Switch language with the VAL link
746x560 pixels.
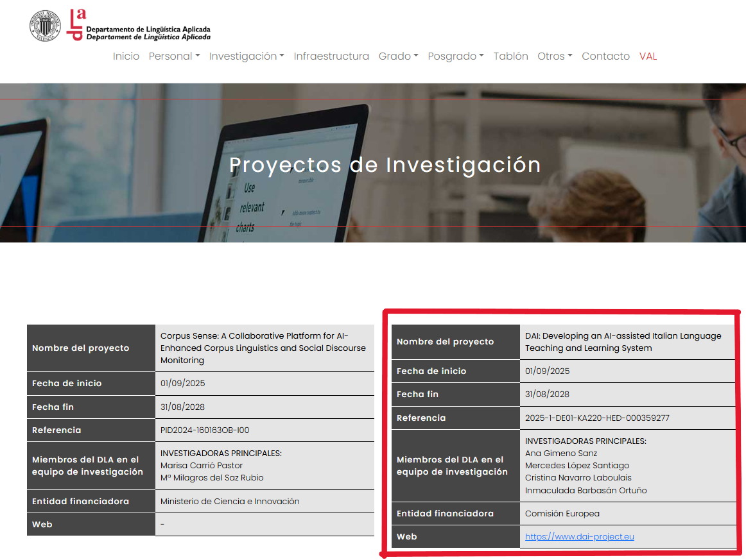pos(648,56)
